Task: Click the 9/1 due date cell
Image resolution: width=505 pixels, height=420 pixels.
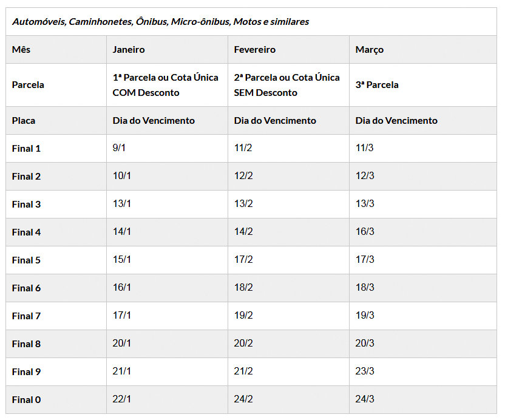Action: 120,148
